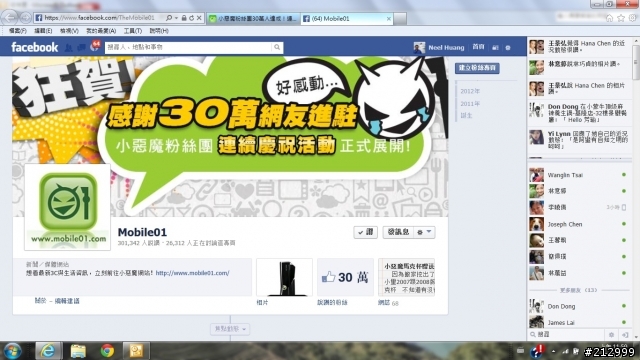Click the Mobile01 profile picture
640x360 pixels.
67,207
